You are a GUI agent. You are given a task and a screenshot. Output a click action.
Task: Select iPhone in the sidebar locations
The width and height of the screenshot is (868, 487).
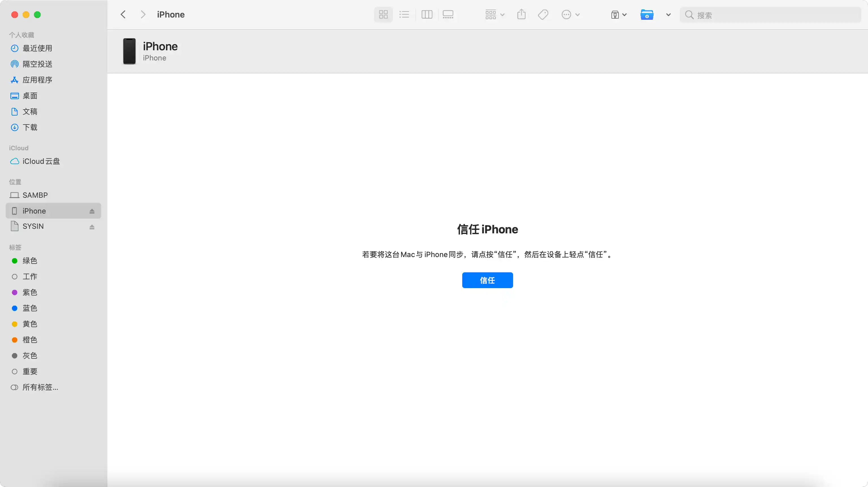[53, 211]
